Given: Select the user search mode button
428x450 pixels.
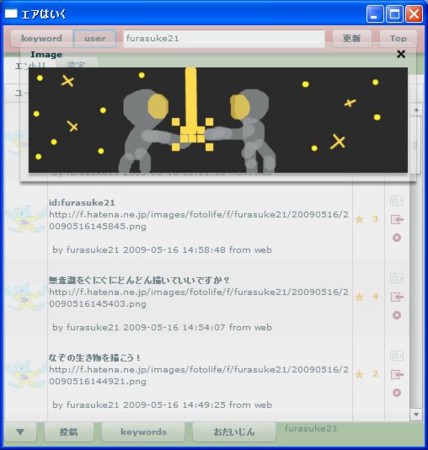Looking at the screenshot, I should click(95, 38).
